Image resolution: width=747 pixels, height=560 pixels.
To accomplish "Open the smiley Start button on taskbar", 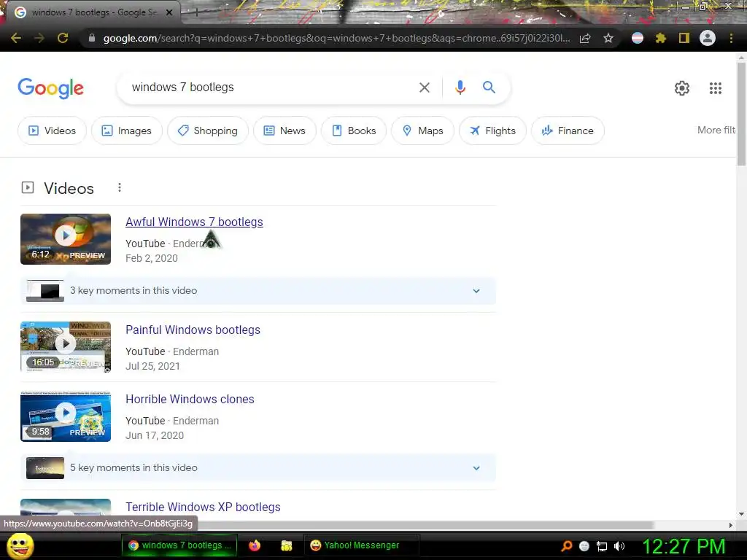I will (20, 546).
